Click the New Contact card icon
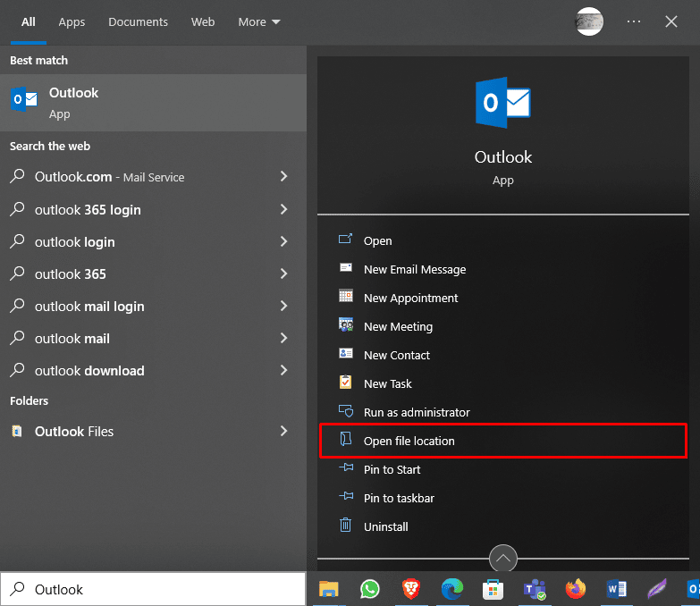The image size is (700, 606). [x=346, y=353]
